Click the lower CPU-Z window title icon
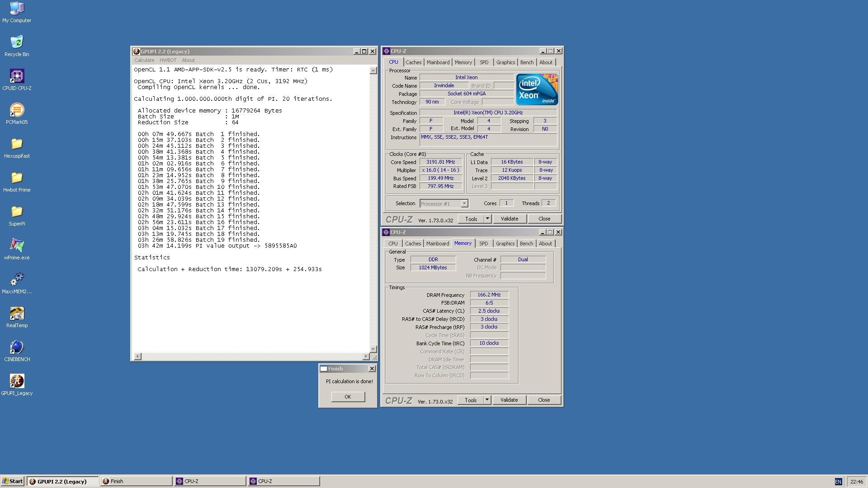 coord(387,232)
